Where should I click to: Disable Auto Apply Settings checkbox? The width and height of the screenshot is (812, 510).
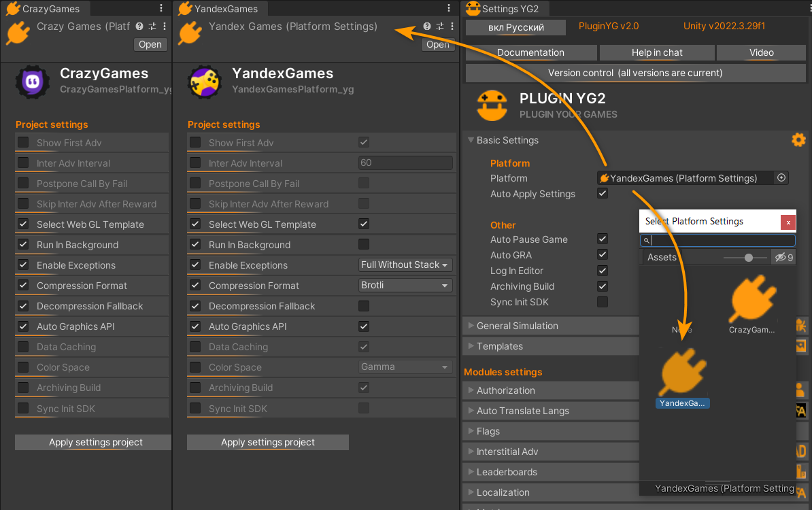click(603, 193)
